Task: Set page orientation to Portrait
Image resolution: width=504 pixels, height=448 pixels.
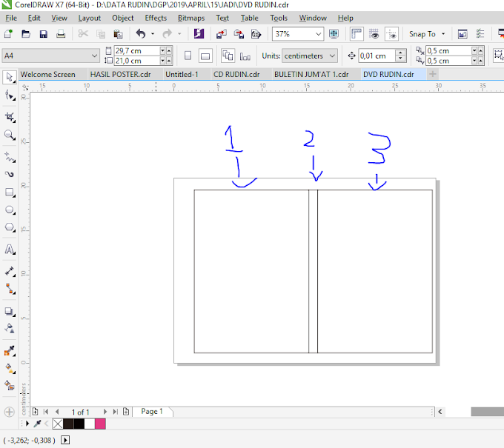Action: [188, 56]
